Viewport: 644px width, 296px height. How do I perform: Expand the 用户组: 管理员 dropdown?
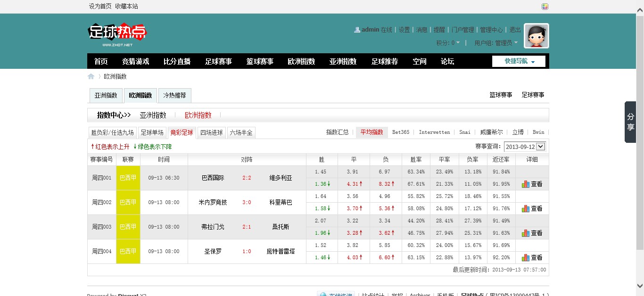[495, 43]
